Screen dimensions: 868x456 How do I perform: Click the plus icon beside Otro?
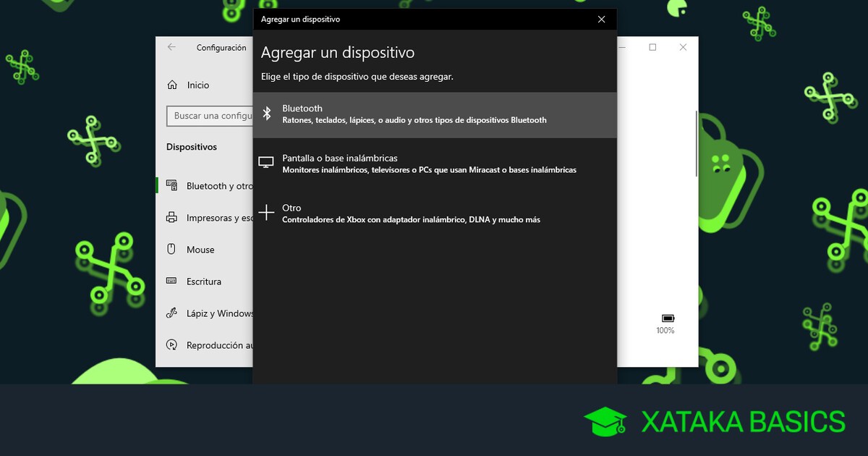click(267, 213)
